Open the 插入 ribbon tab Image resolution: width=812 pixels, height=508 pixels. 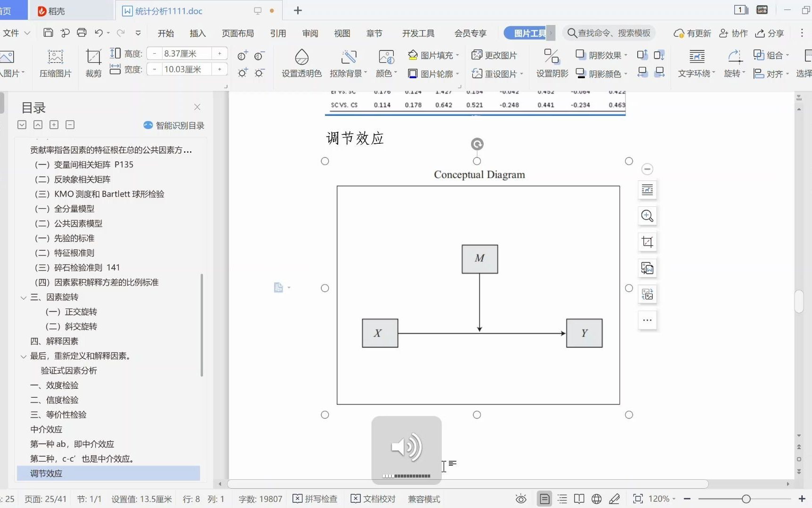198,33
